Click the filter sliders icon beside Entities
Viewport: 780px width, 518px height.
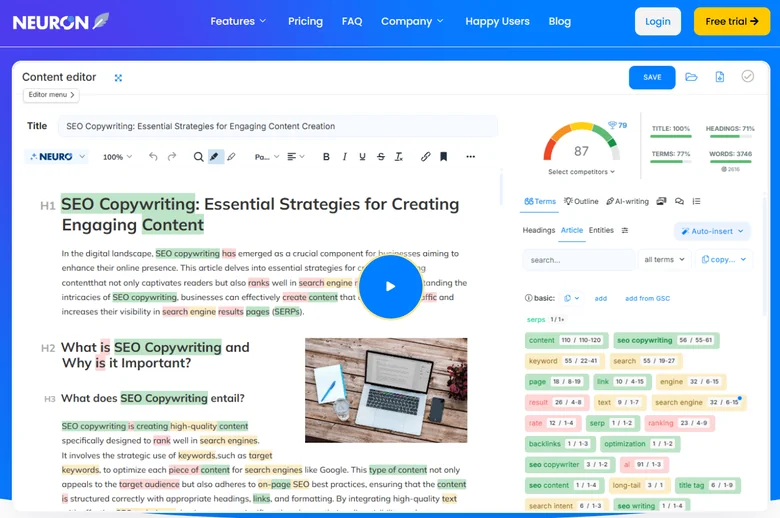pos(625,230)
